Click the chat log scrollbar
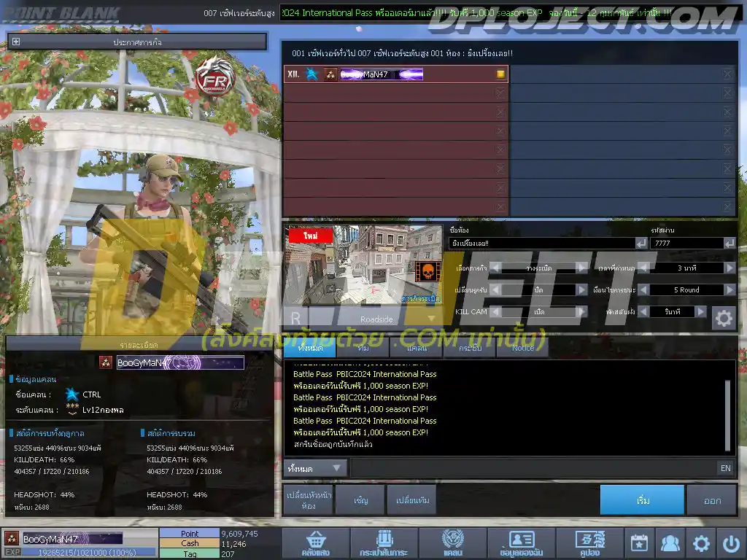This screenshot has height=560, width=747. click(x=727, y=414)
